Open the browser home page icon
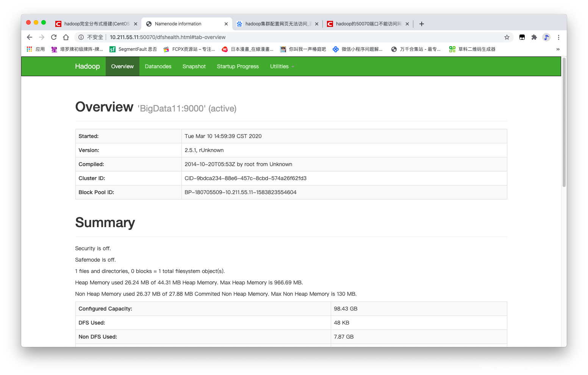 pyautogui.click(x=66, y=37)
